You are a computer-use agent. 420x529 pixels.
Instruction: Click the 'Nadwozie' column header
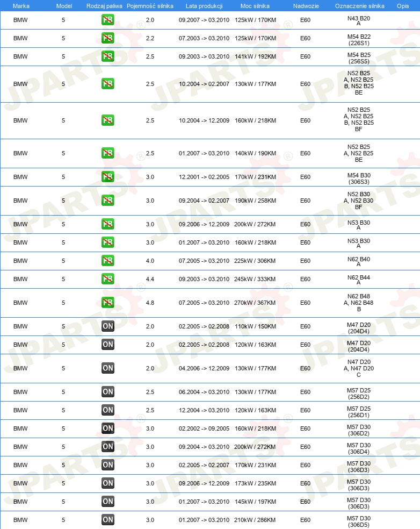coord(306,6)
